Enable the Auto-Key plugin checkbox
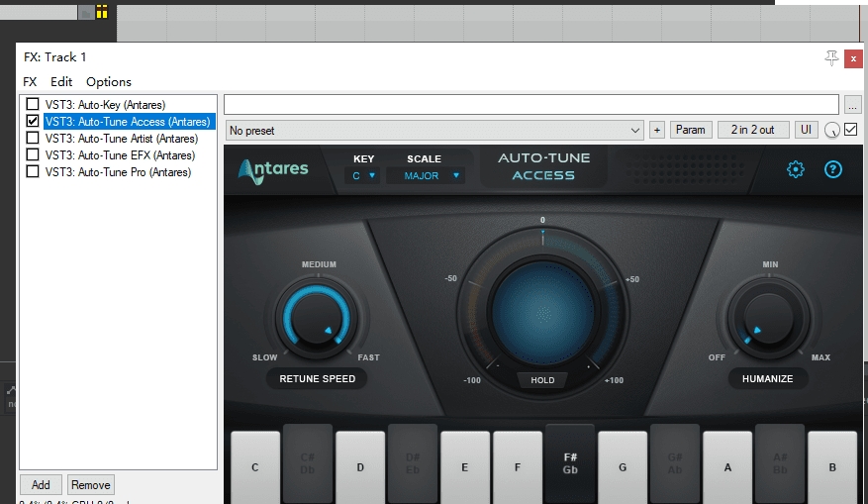 [x=33, y=104]
